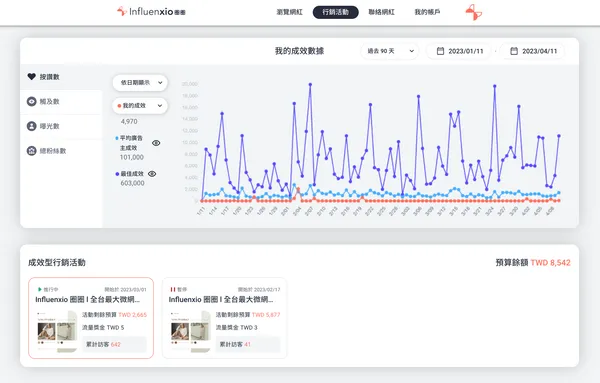Click the 我的成效數據 panel title
Viewport: 600px width, 383px height.
point(300,51)
